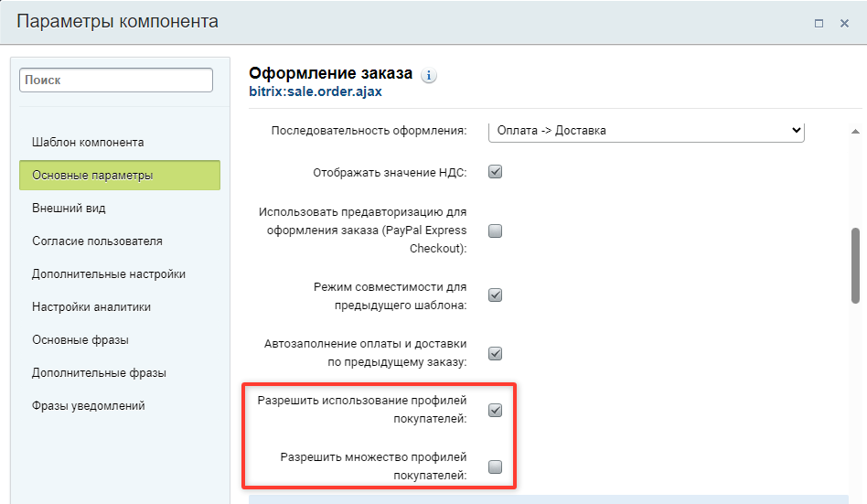
Task: Toggle Режим совместимости для предыдущего шаблона
Action: [x=496, y=295]
